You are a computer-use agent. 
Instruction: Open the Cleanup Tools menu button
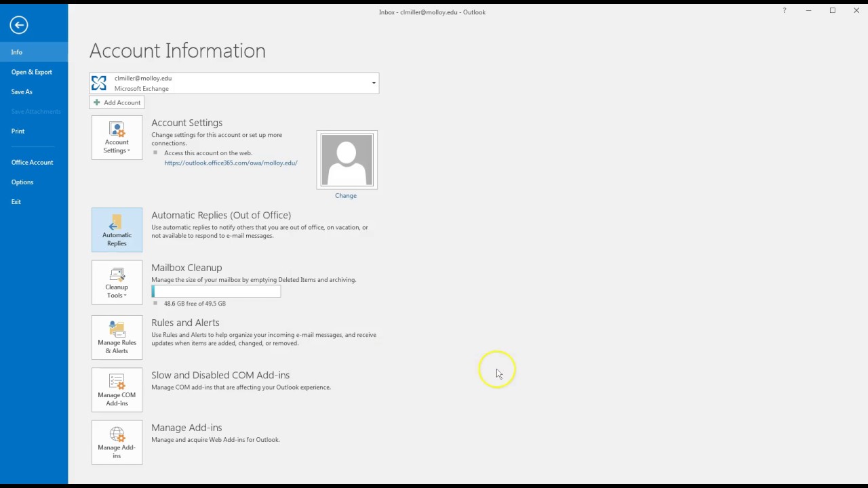tap(117, 283)
